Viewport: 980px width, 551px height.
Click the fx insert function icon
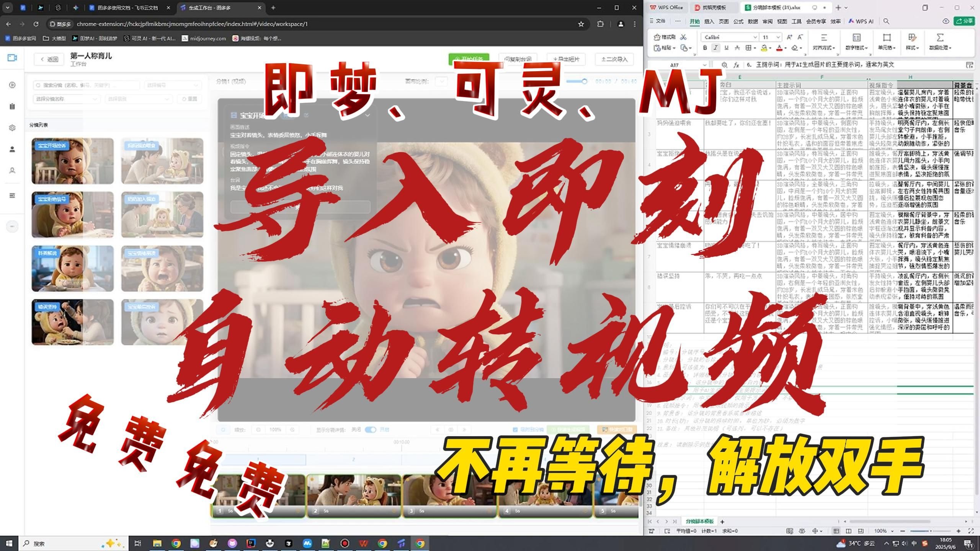(x=736, y=65)
